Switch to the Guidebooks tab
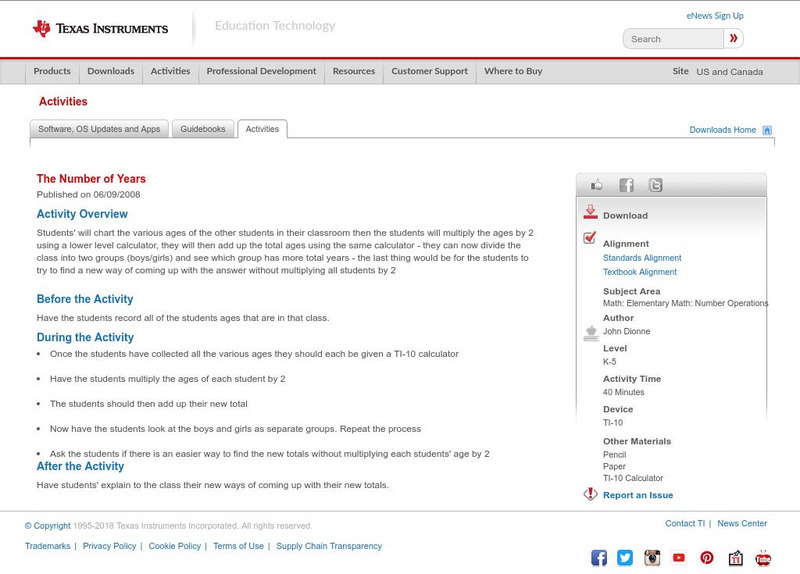 203,129
